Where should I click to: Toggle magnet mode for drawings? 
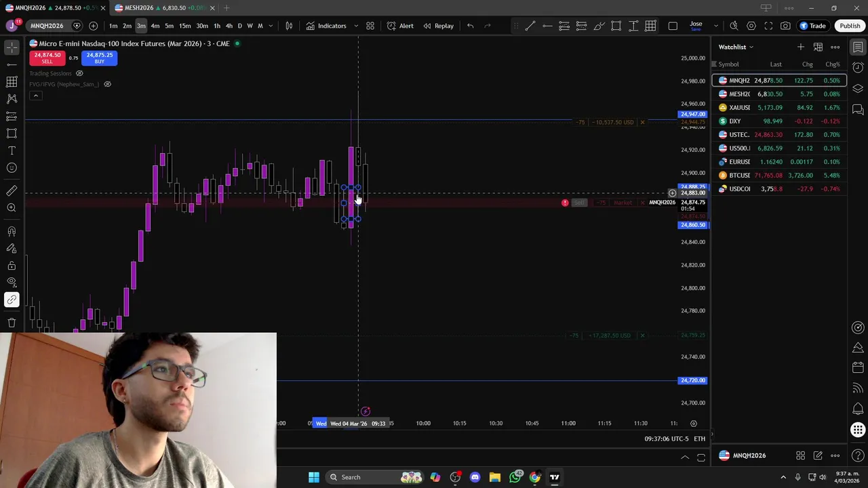(12, 231)
